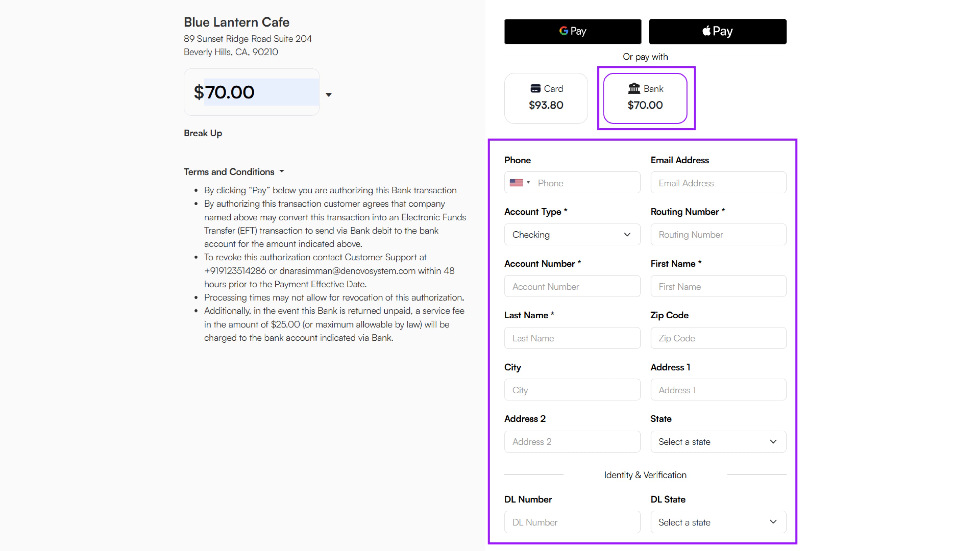
Task: Collapse the Terms and Conditions section
Action: pyautogui.click(x=234, y=172)
